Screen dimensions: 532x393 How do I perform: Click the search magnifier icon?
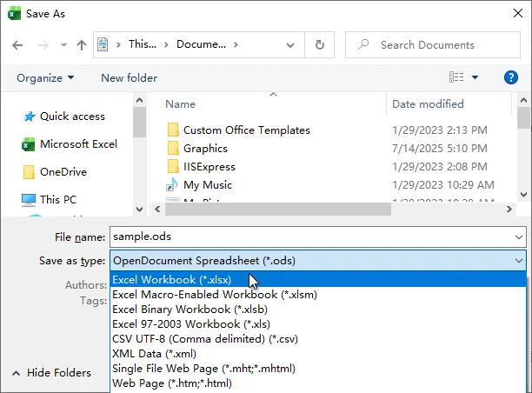363,44
